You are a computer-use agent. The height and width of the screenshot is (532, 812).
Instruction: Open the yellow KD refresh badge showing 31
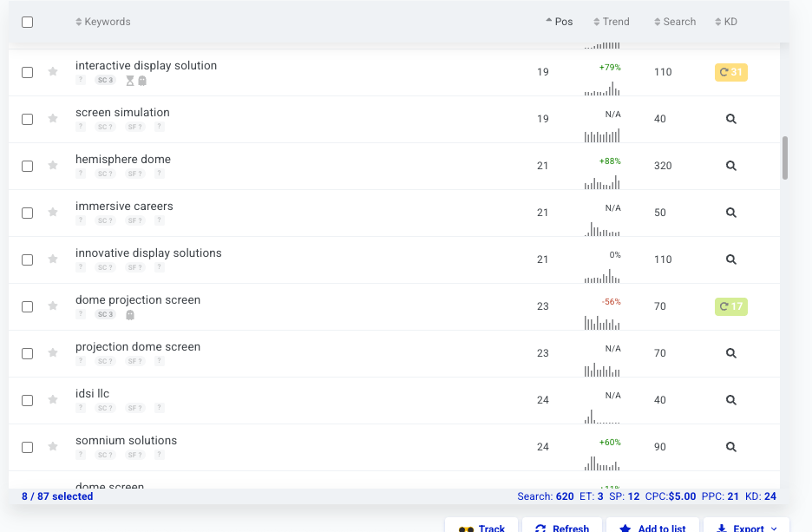click(730, 73)
